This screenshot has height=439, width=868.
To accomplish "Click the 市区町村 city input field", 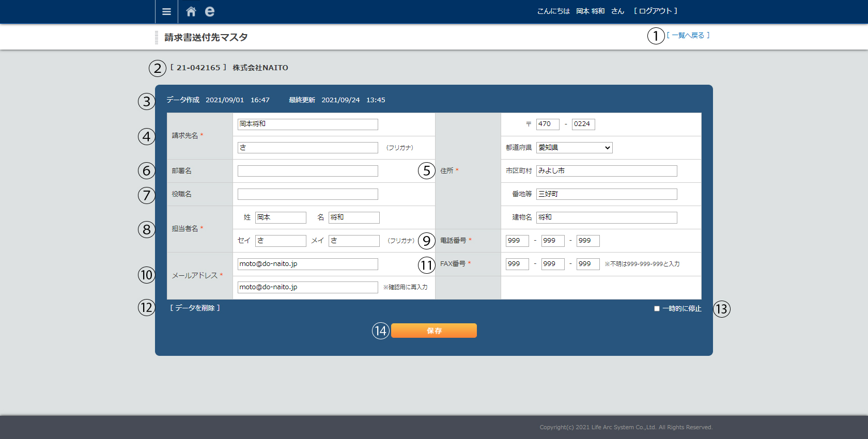I will tap(606, 171).
